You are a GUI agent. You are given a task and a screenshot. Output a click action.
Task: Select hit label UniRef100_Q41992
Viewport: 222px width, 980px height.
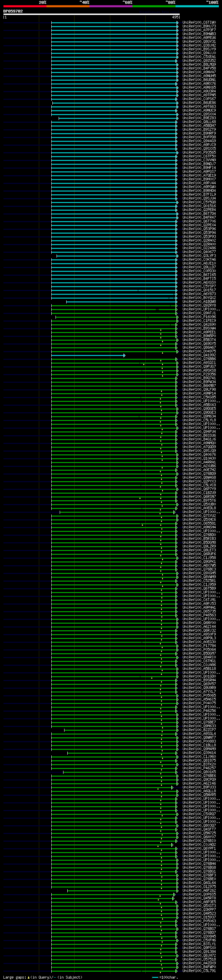tap(199, 355)
